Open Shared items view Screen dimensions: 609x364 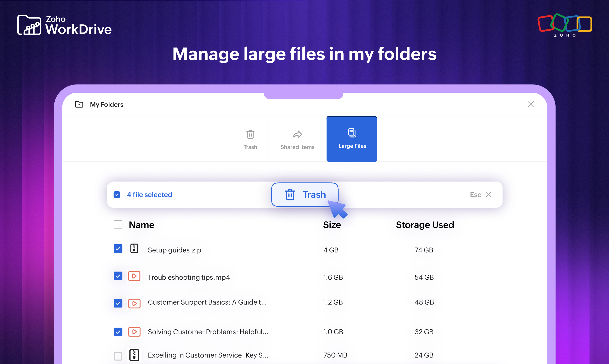point(297,139)
